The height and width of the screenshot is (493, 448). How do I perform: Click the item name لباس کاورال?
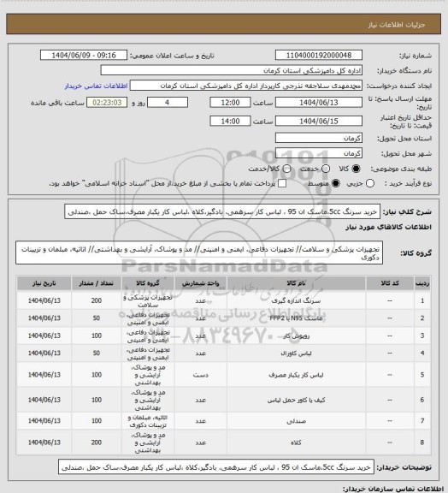click(x=296, y=353)
